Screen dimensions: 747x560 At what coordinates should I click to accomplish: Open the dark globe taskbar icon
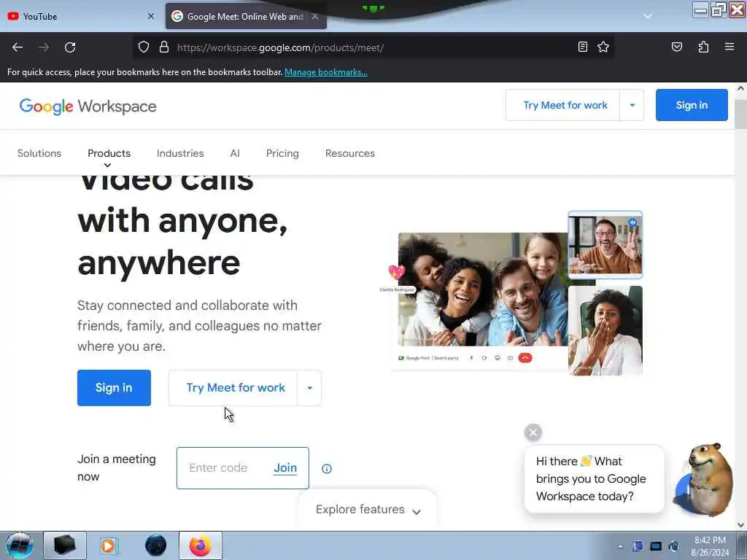click(156, 545)
